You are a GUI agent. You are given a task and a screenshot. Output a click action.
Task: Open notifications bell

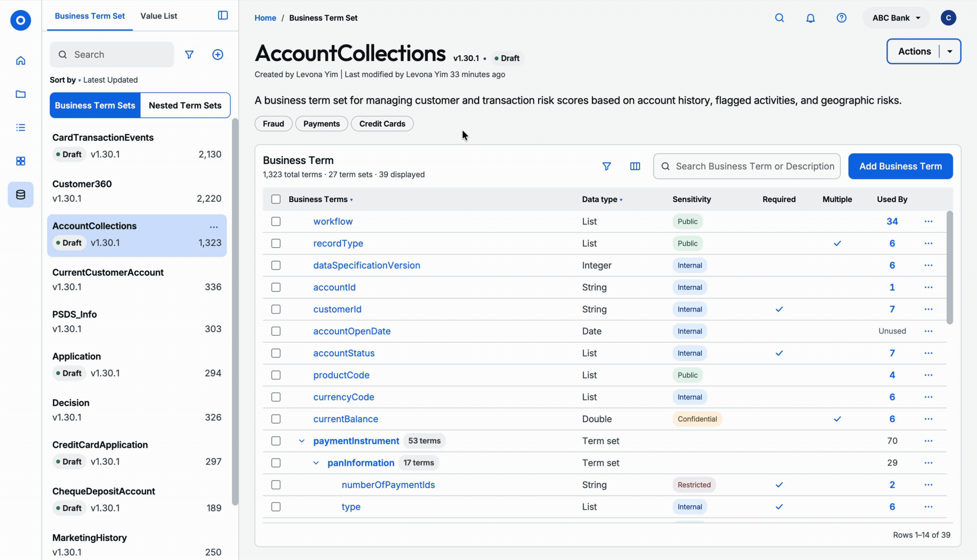(x=810, y=18)
